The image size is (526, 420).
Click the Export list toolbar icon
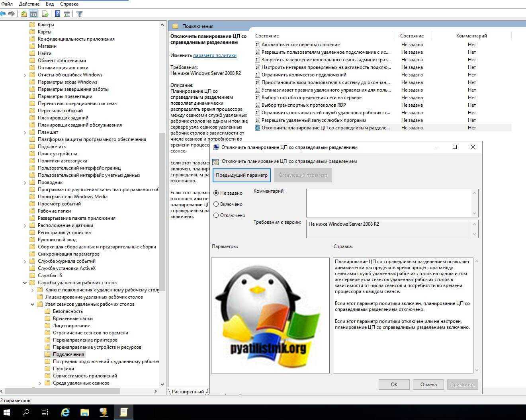click(45, 14)
